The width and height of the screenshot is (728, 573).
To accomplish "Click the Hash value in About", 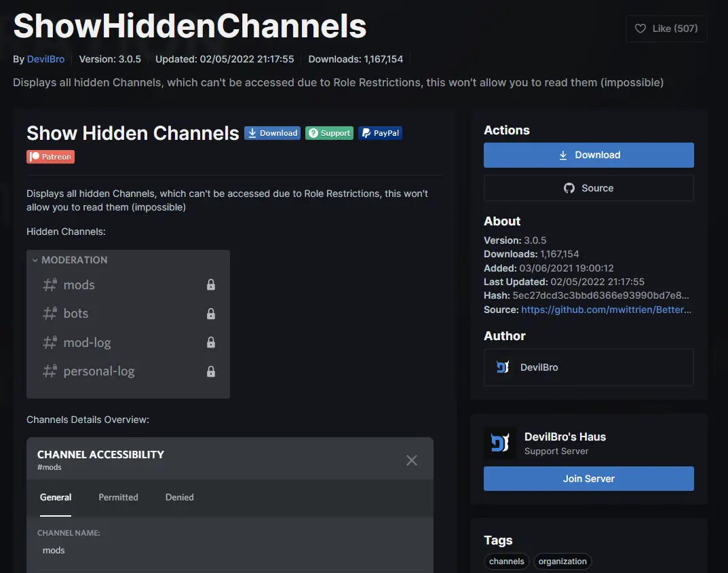I will [600, 295].
